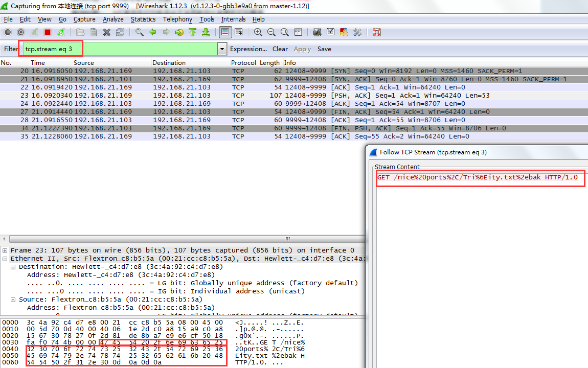This screenshot has height=368, width=588.
Task: Open the View menu
Action: tap(44, 19)
